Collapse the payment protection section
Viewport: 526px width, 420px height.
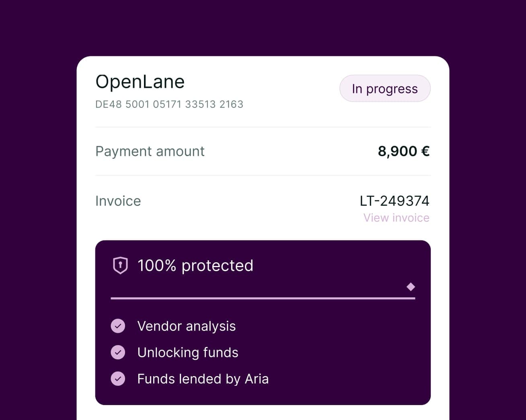coord(196,265)
